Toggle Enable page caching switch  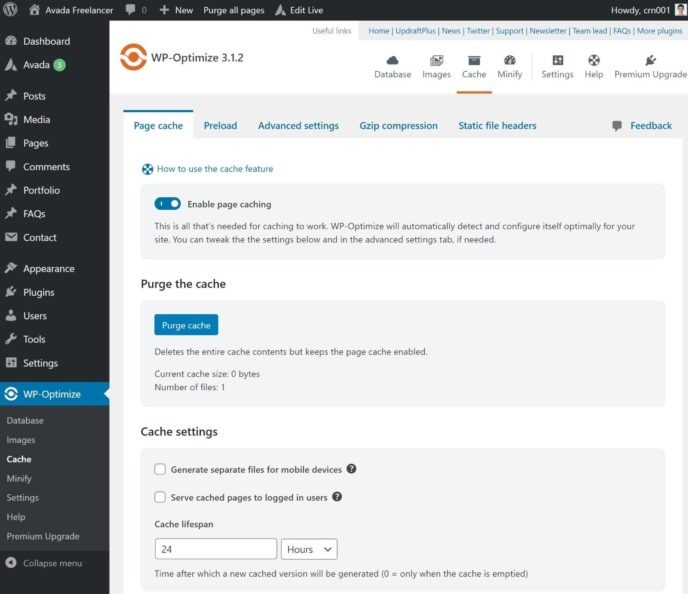pos(167,204)
